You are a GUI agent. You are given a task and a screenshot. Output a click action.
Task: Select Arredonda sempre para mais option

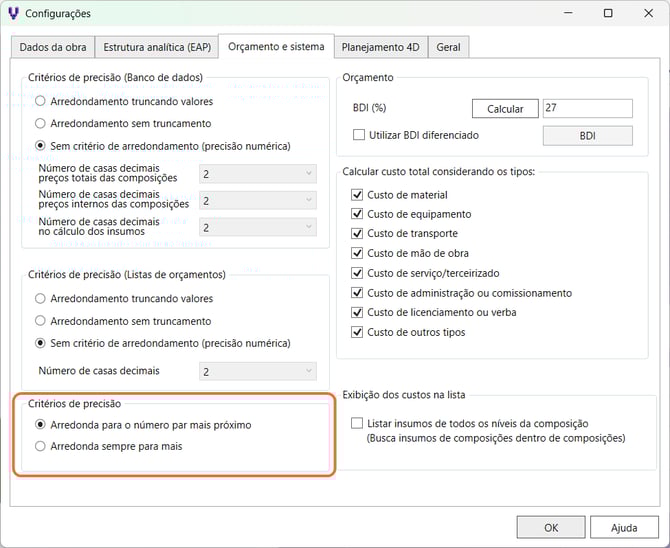[x=41, y=447]
